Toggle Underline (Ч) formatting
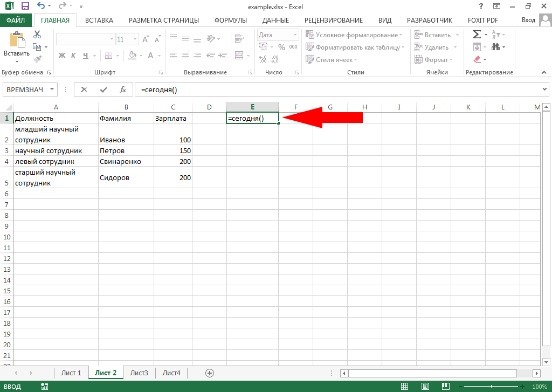This screenshot has width=552, height=392. 86,56
